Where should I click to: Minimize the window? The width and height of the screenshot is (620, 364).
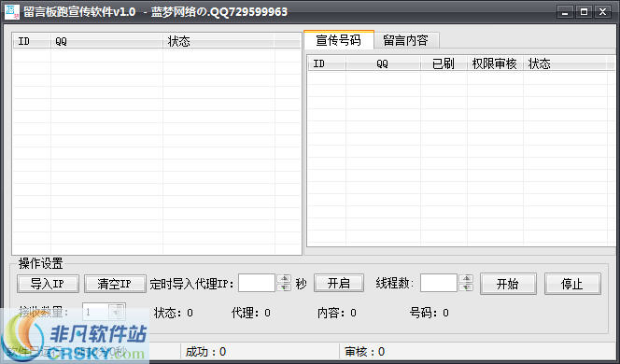click(566, 12)
